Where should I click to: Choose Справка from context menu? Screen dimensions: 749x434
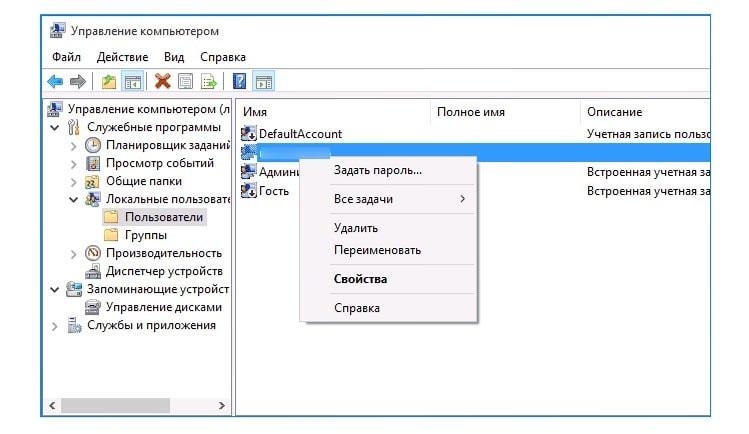[x=388, y=308]
